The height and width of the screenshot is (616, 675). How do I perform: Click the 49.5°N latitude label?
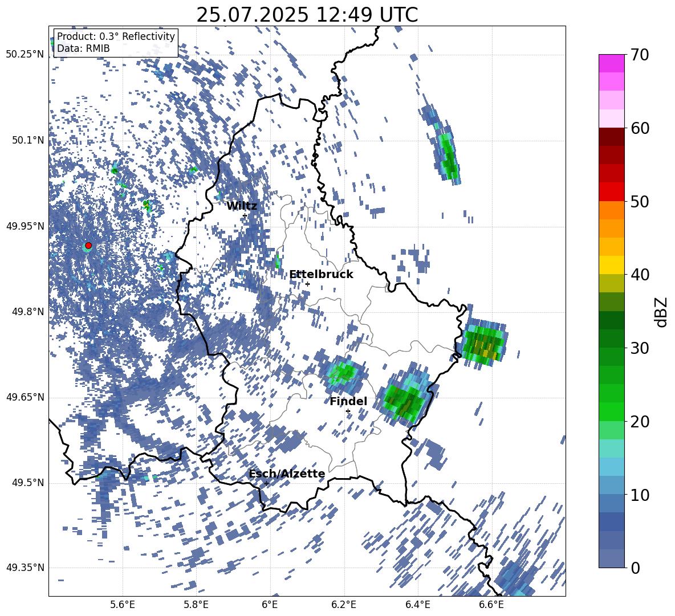(x=27, y=483)
